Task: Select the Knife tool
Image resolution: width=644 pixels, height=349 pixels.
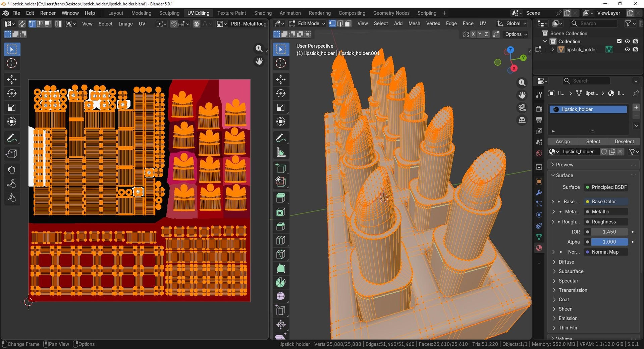Action: [x=281, y=254]
